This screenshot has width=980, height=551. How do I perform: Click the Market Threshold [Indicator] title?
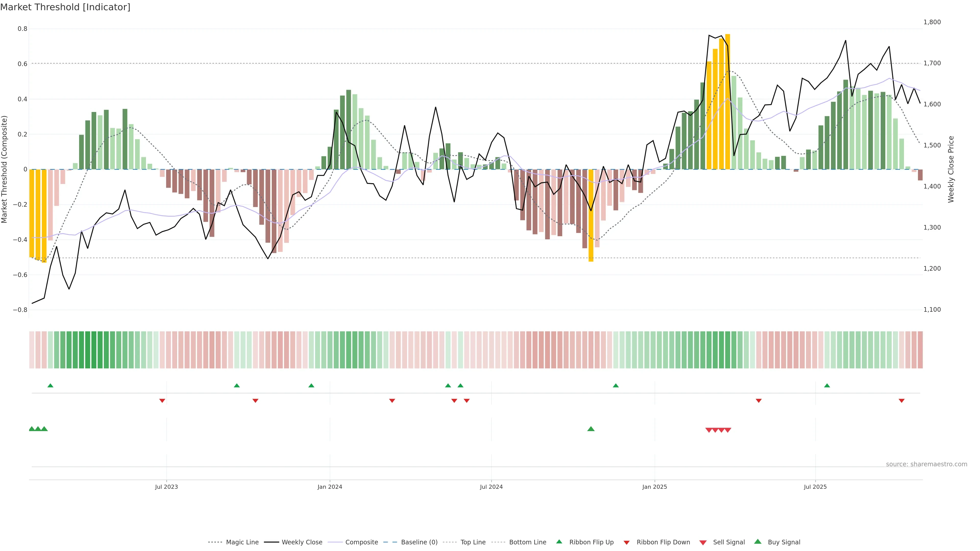[65, 7]
